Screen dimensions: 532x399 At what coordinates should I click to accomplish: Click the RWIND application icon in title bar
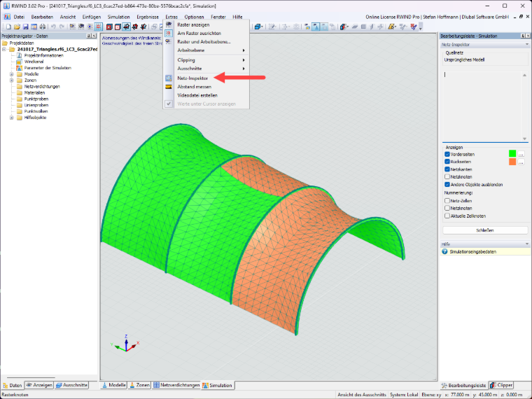click(x=6, y=6)
